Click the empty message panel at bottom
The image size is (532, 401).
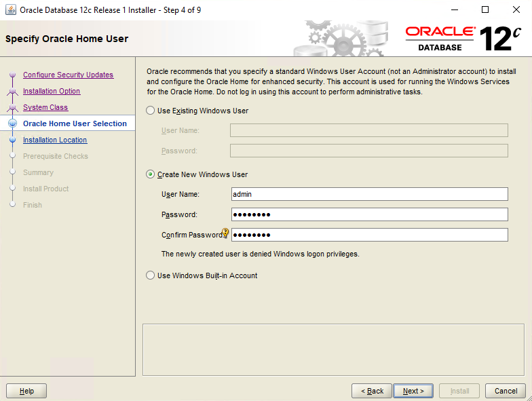(334, 350)
